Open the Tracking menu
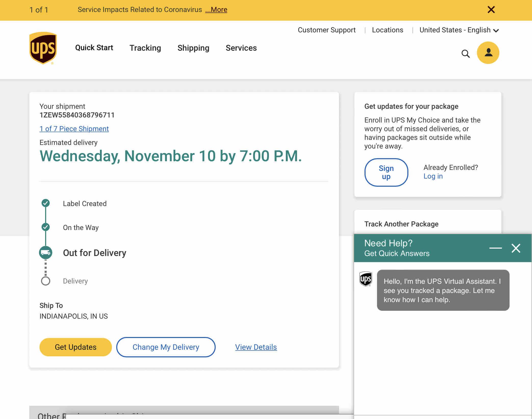This screenshot has height=419, width=532. [145, 48]
